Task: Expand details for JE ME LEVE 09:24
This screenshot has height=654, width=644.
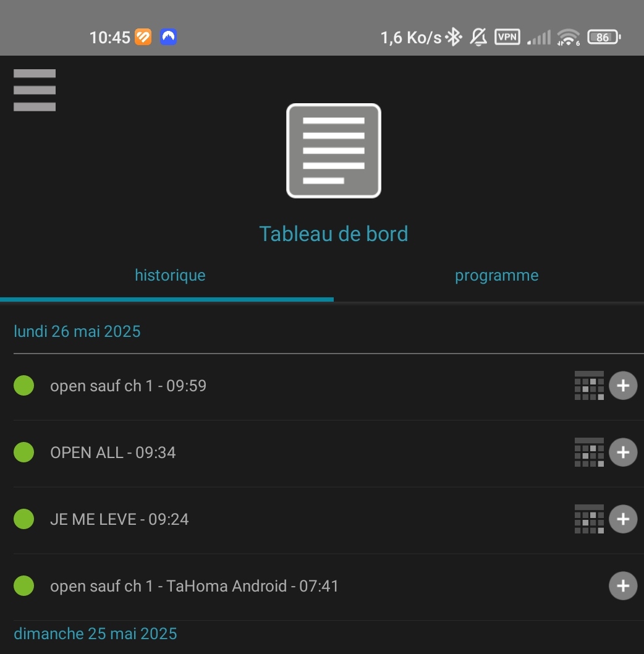Action: pyautogui.click(x=623, y=519)
